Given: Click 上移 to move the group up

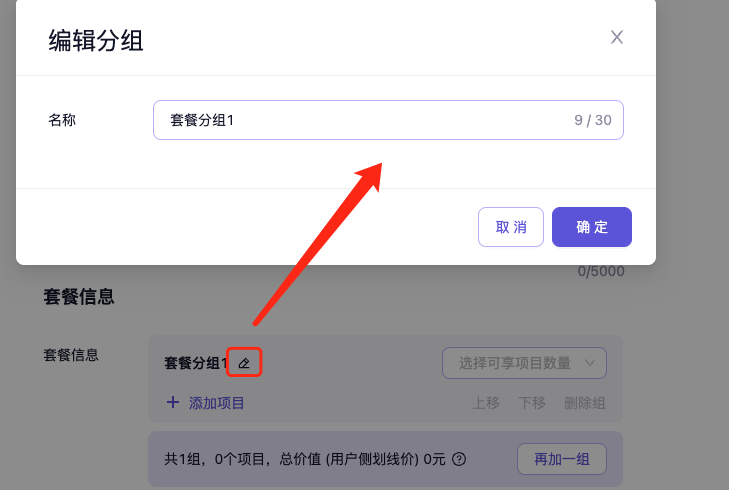Looking at the screenshot, I should click(485, 404).
